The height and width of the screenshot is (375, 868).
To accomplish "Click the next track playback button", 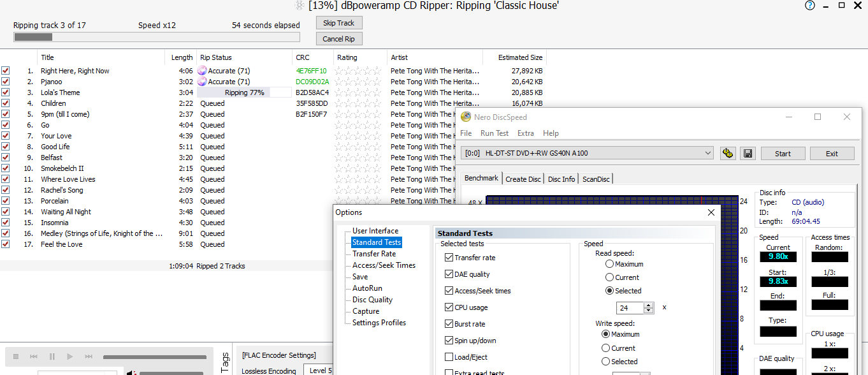I will click(88, 357).
